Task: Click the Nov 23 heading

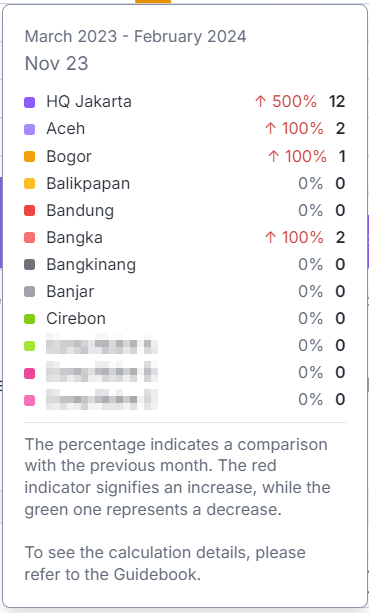Action: 56,63
